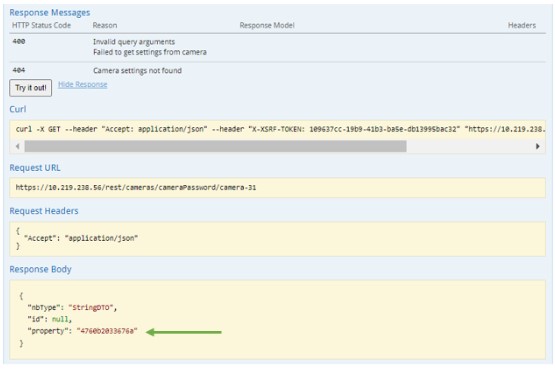Click the 404 status code cell
Image resolution: width=555 pixels, height=370 pixels.
pyautogui.click(x=19, y=70)
